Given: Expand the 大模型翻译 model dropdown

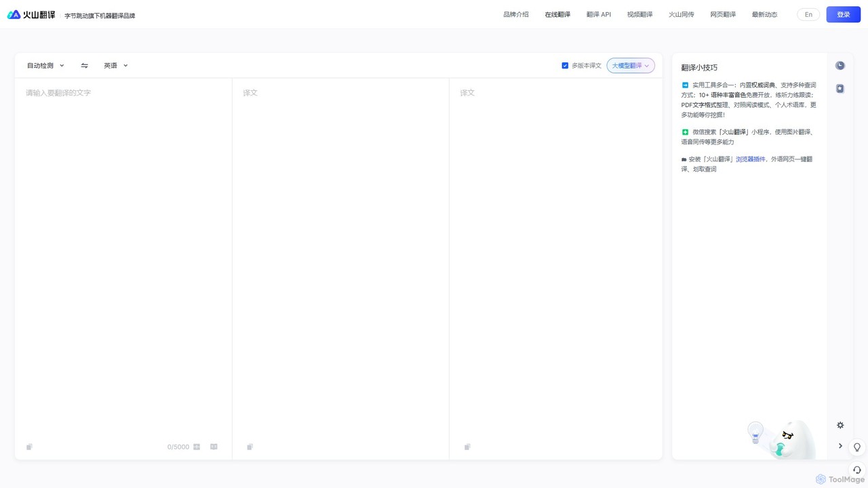Looking at the screenshot, I should [x=631, y=66].
